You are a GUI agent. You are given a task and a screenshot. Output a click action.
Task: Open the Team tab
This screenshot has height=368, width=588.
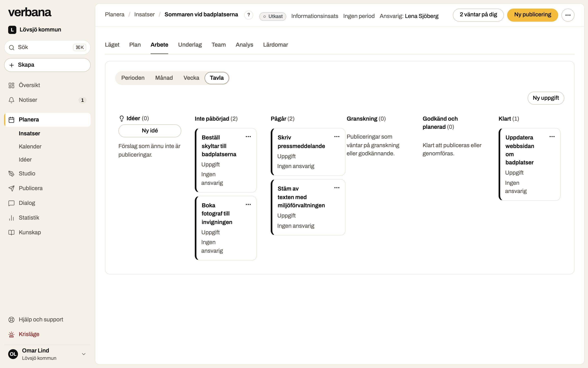(x=218, y=45)
